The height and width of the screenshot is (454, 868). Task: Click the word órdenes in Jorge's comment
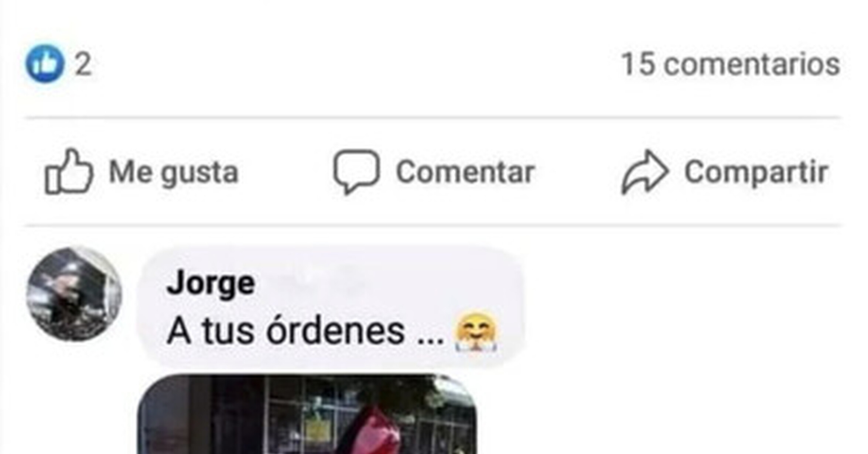336,331
